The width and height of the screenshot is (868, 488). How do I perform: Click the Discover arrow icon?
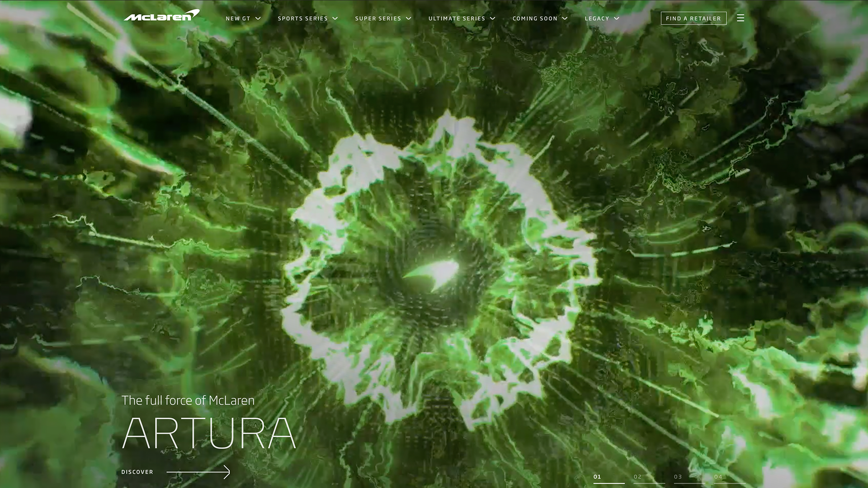point(198,472)
